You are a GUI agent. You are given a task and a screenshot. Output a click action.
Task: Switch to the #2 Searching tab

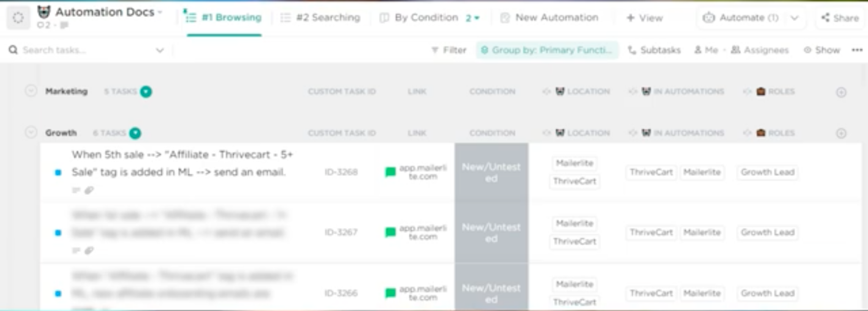point(320,18)
